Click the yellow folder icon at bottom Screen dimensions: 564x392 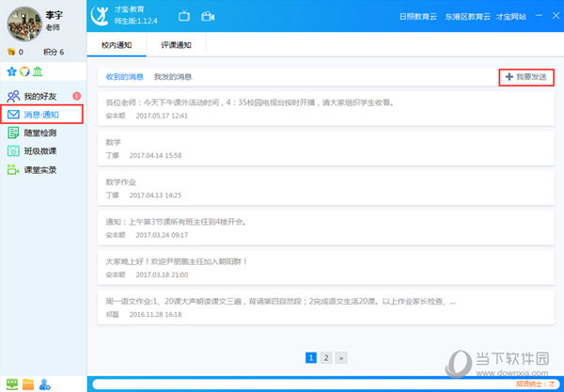point(28,384)
